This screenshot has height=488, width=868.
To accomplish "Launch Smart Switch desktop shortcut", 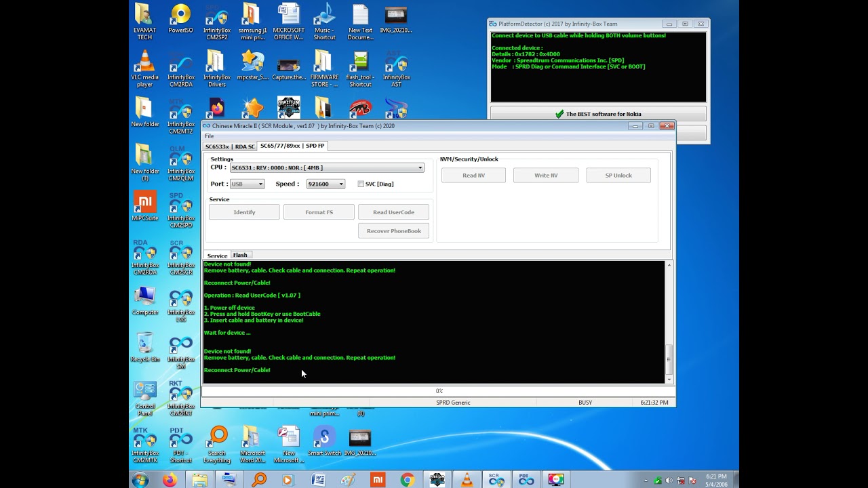I will pyautogui.click(x=324, y=441).
